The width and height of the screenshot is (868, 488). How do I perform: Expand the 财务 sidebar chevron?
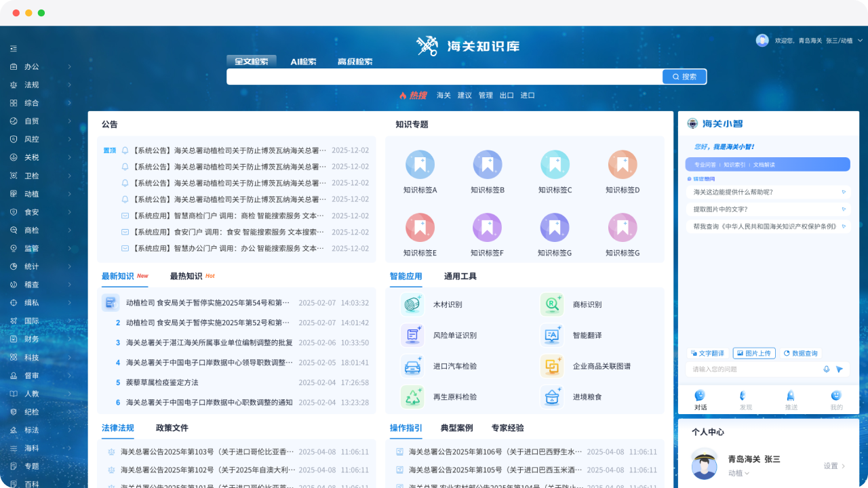pyautogui.click(x=69, y=339)
